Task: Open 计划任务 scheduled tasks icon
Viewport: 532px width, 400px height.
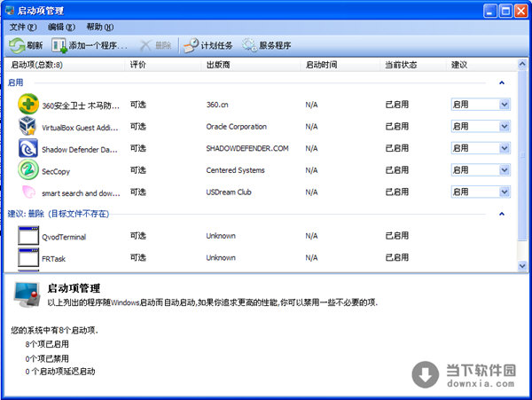Action: tap(191, 45)
